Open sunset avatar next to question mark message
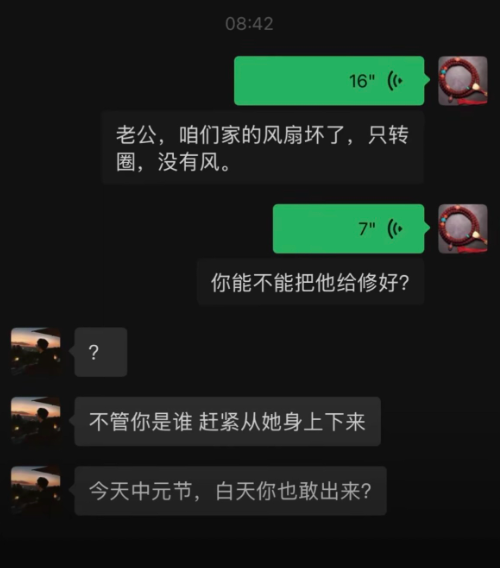This screenshot has height=568, width=500. click(x=36, y=352)
